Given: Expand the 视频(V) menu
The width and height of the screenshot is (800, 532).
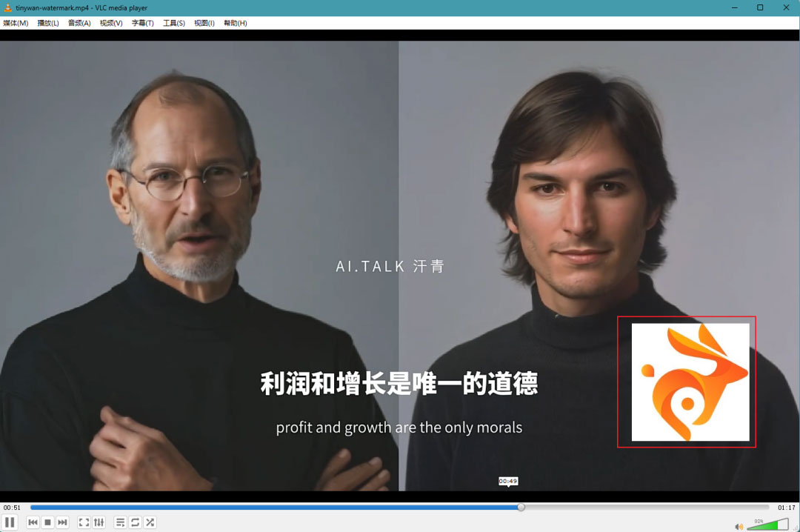Looking at the screenshot, I should click(x=111, y=23).
